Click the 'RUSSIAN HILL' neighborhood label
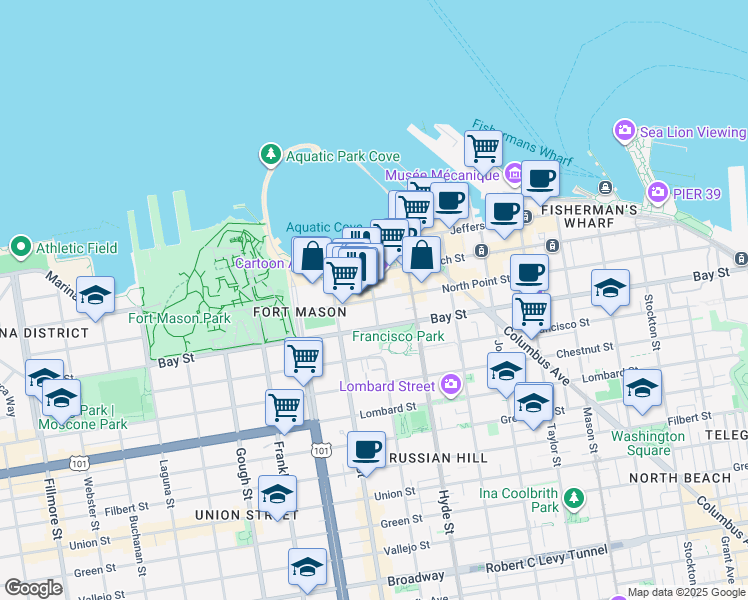This screenshot has height=600, width=748. coord(438,458)
